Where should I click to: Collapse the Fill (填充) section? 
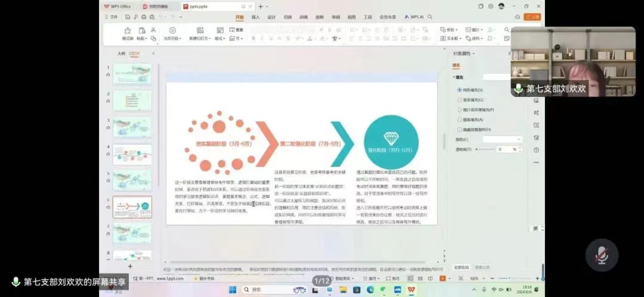454,77
